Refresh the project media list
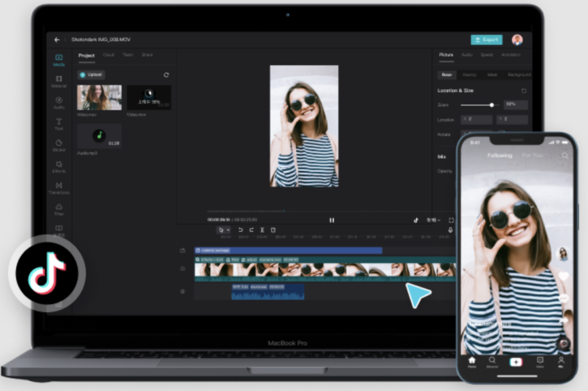588x391 pixels. pos(166,75)
